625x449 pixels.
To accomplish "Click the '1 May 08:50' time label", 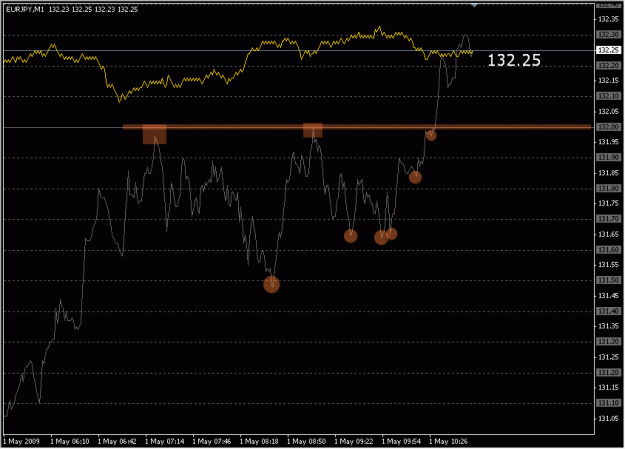I will [307, 441].
